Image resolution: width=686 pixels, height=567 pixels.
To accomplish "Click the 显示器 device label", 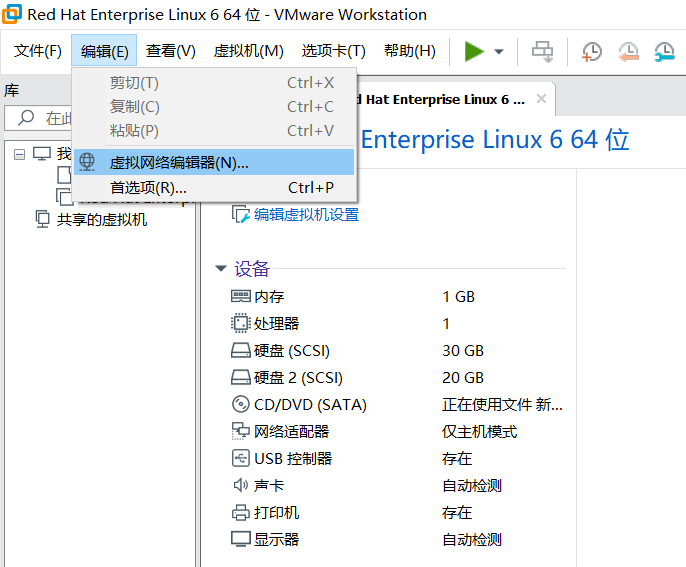I will 276,539.
